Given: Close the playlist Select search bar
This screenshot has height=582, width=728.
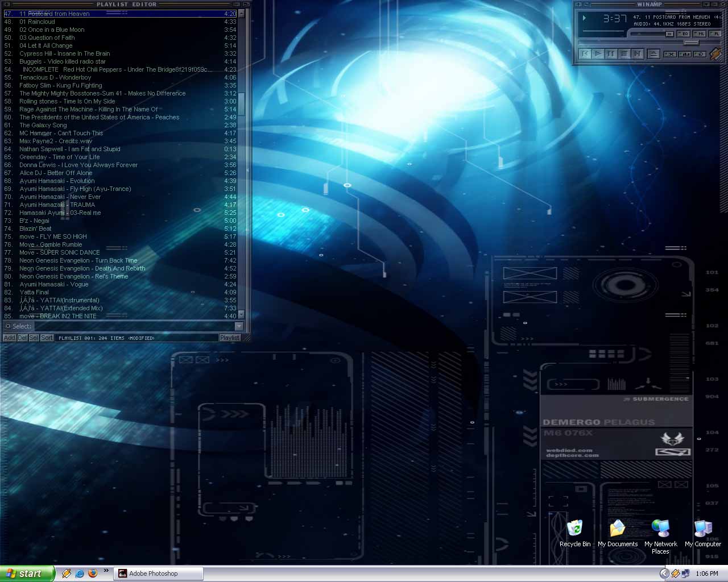Looking at the screenshot, I should coord(7,326).
